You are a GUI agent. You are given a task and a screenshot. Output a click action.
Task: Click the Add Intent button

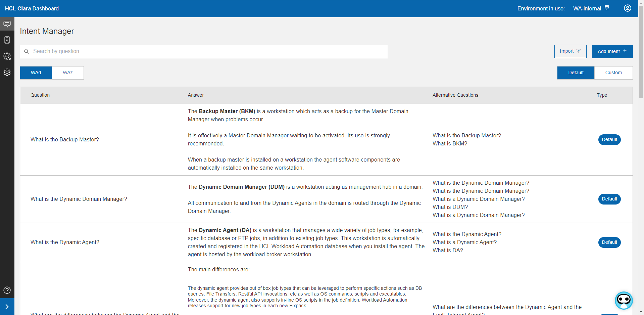612,51
